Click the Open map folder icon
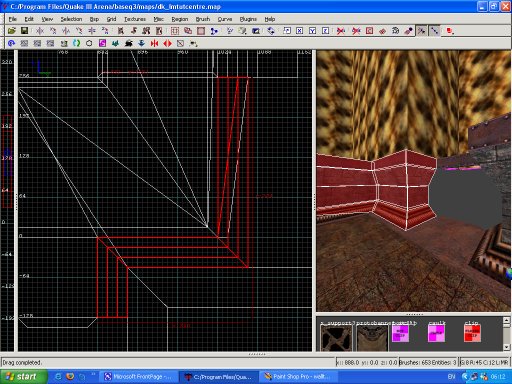The height and width of the screenshot is (384, 512). click(12, 31)
